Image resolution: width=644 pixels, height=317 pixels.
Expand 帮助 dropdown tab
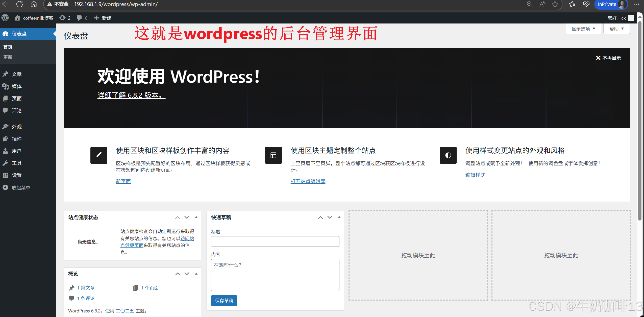616,29
